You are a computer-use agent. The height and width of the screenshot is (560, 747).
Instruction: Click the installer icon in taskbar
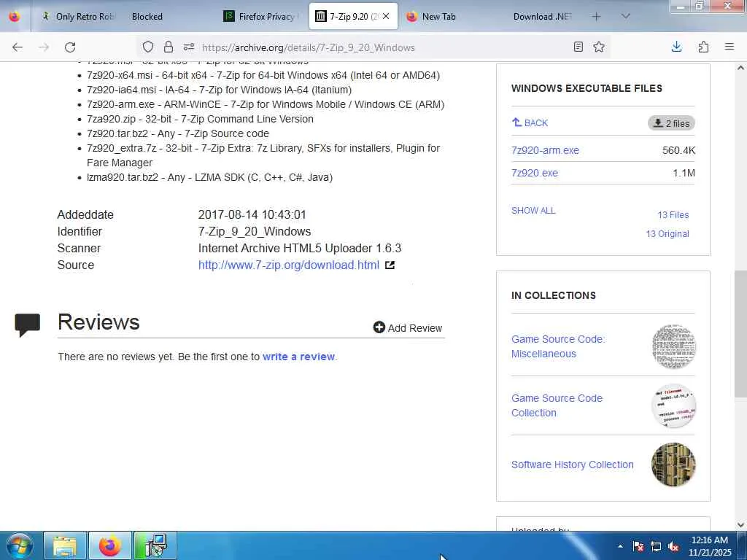coord(155,545)
